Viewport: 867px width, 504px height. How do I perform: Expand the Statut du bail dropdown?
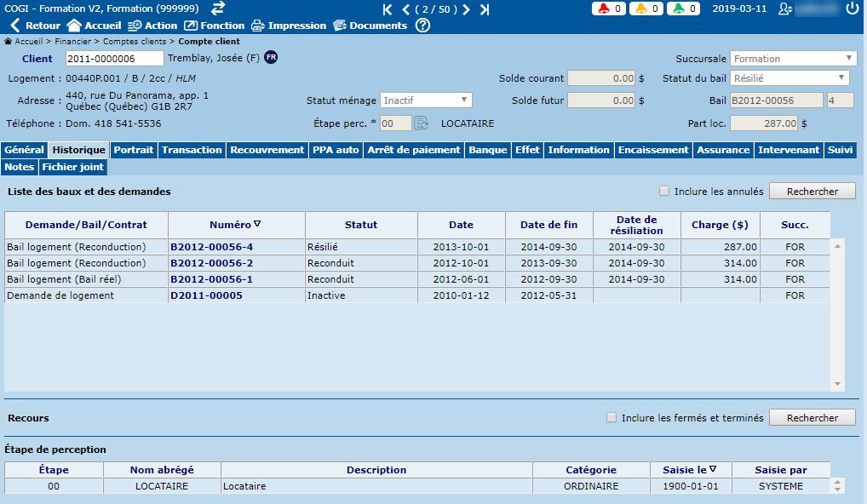click(x=789, y=78)
